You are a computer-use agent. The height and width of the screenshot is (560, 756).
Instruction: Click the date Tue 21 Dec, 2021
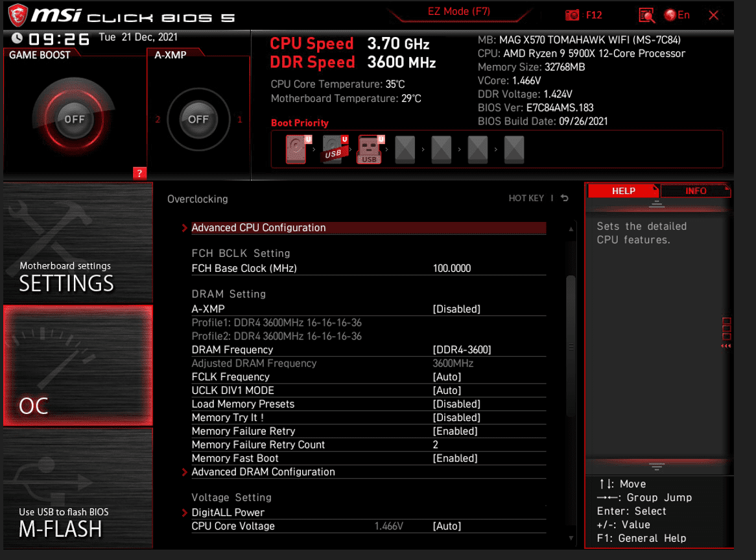138,37
